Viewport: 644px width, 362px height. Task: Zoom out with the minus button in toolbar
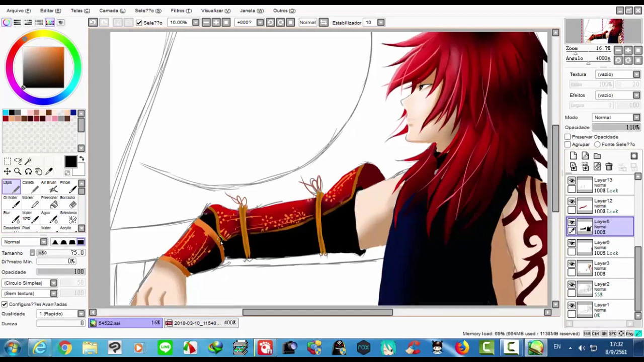pyautogui.click(x=206, y=22)
